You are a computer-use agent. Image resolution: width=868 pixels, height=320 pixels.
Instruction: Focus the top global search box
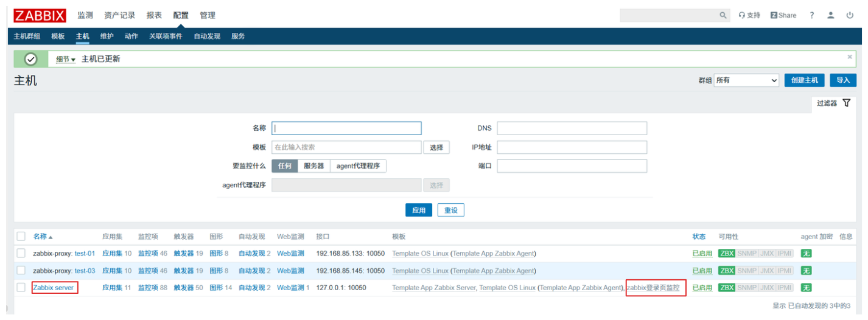coord(668,15)
